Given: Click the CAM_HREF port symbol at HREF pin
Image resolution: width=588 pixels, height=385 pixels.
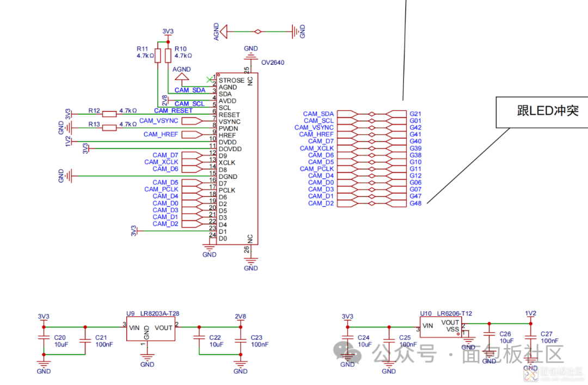Looking at the screenshot, I should pyautogui.click(x=192, y=134).
